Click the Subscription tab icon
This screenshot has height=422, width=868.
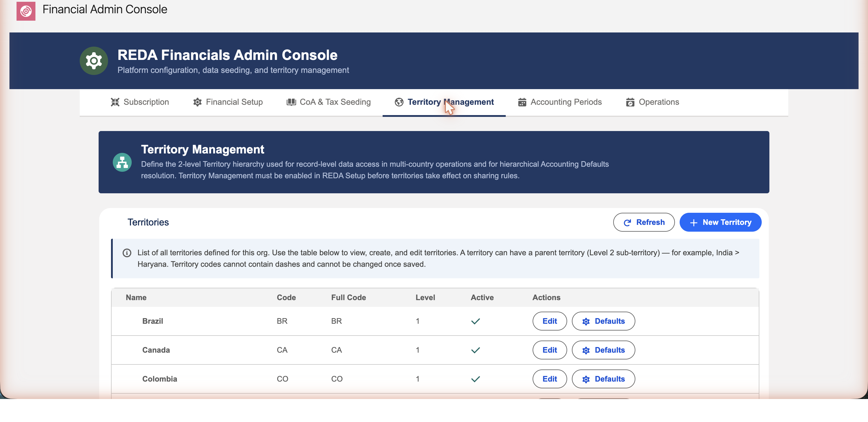115,102
